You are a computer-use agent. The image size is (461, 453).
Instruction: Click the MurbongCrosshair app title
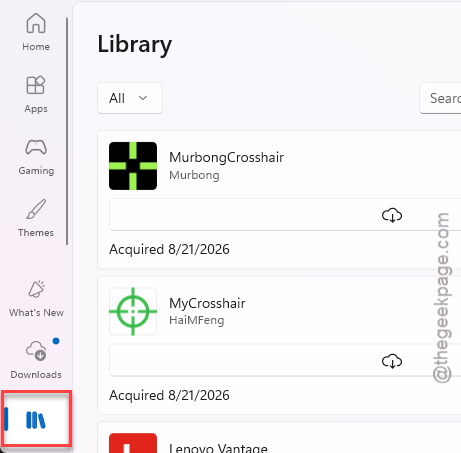226,157
